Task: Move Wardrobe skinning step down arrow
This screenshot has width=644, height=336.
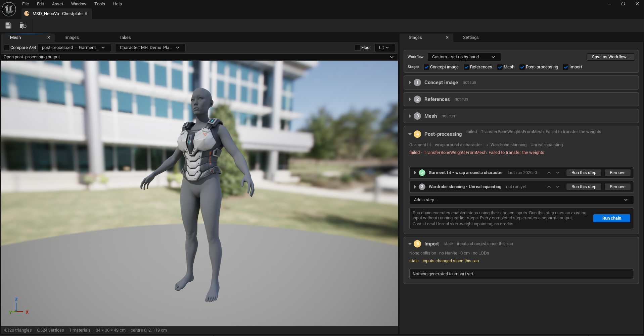Action: 558,187
